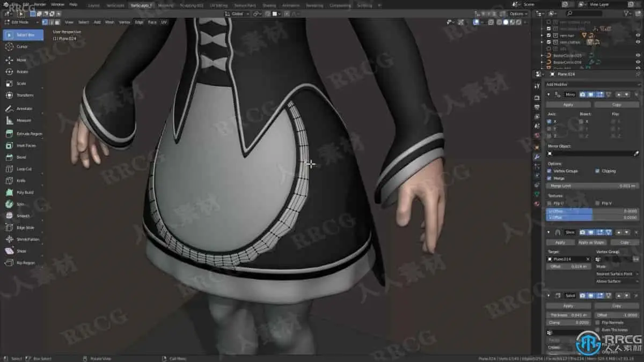Click the Shrinkwrap Target Plane.014 field
Viewport: 644px width, 362px height.
568,259
